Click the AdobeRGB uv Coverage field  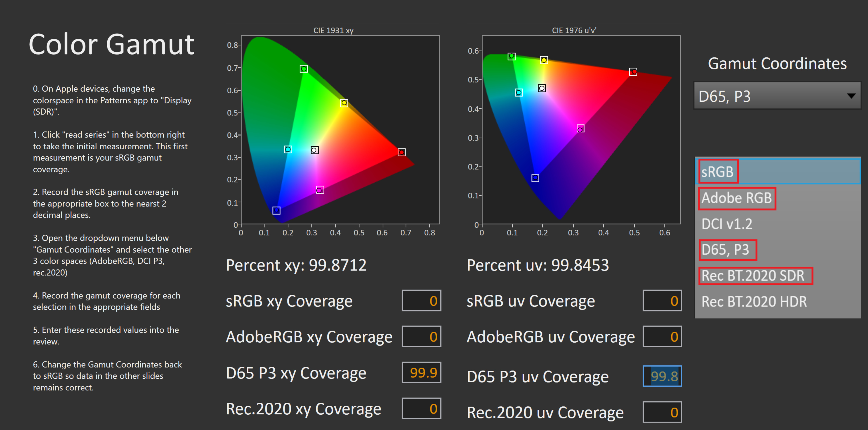tap(662, 337)
